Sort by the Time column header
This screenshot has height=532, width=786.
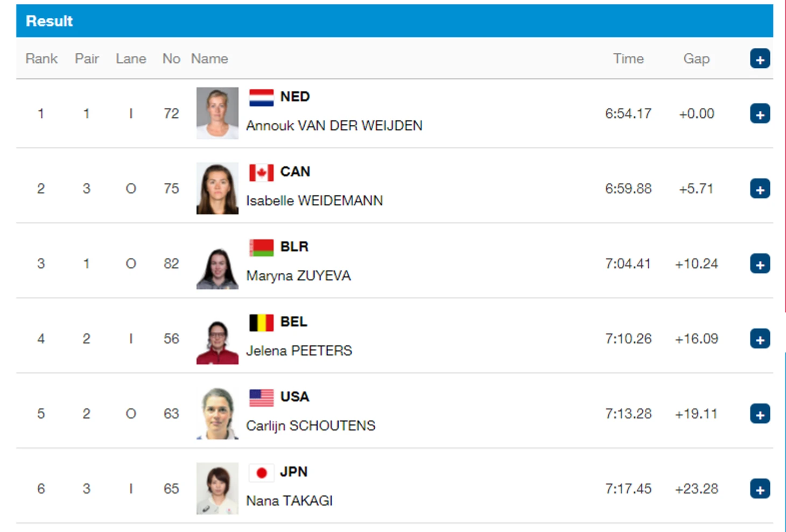click(x=628, y=59)
